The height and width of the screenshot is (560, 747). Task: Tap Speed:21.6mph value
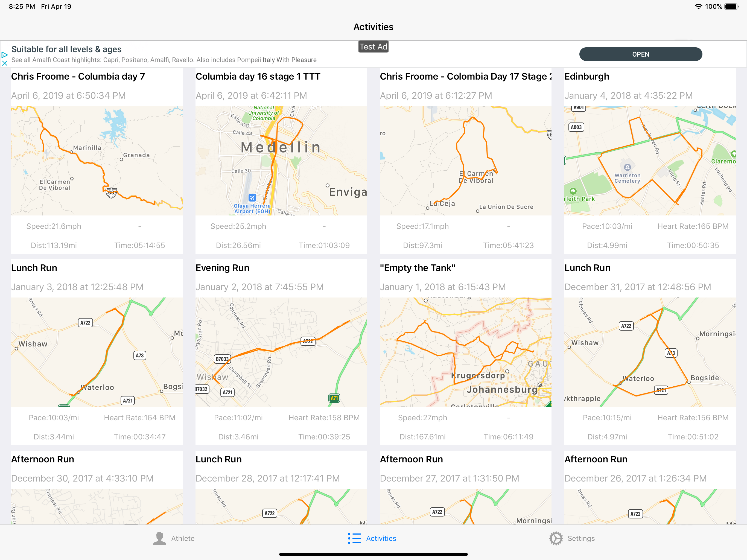point(54,226)
